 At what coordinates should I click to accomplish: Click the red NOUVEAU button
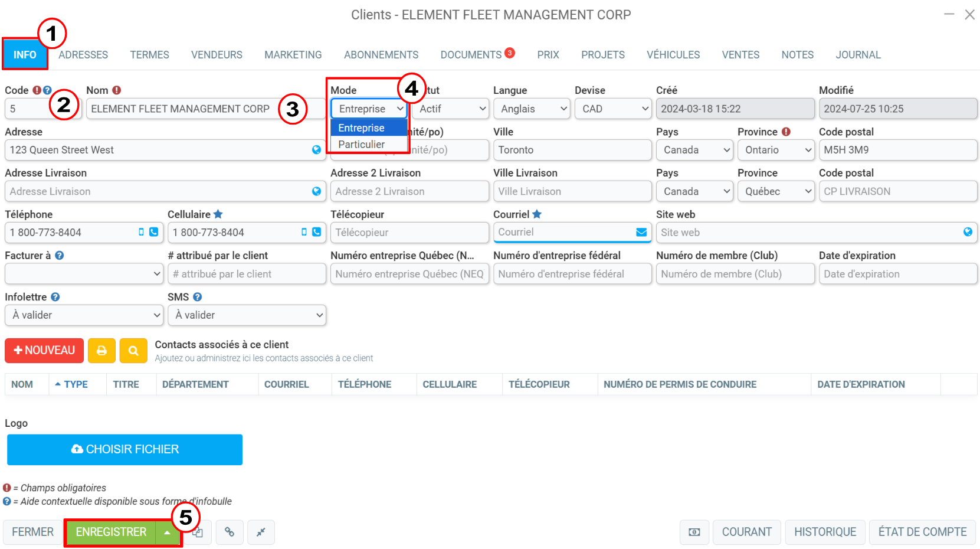point(44,351)
